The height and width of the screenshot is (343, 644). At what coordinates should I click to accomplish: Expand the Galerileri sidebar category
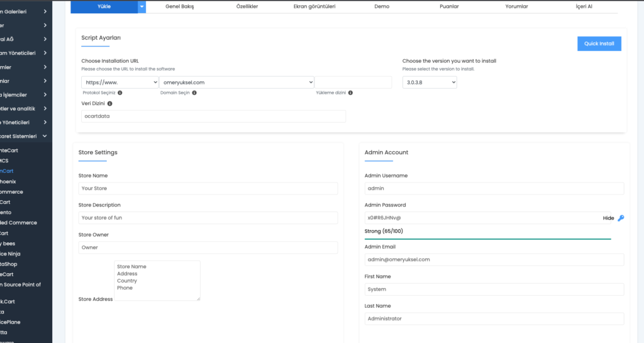(x=45, y=11)
